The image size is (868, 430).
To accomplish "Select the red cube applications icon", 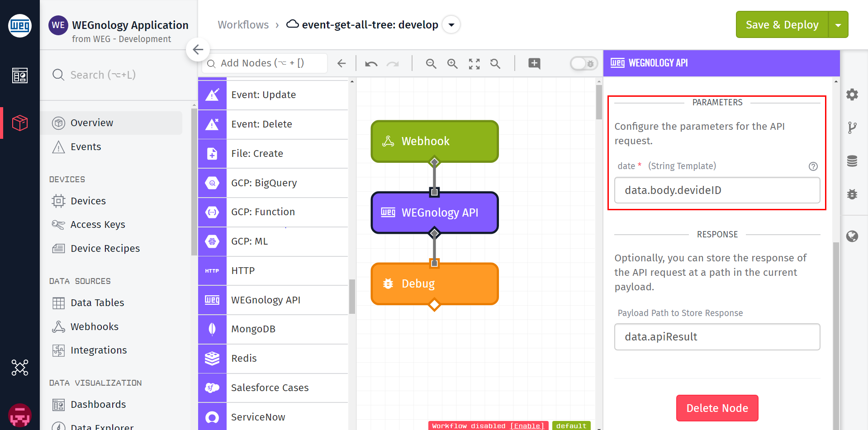I will [x=20, y=123].
